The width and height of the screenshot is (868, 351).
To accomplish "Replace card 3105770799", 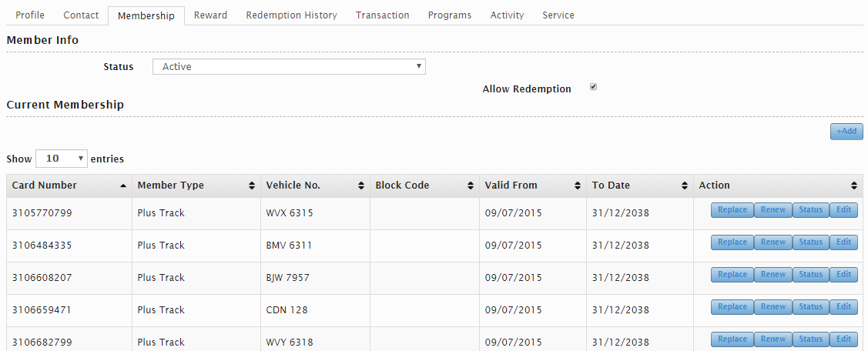I will tap(732, 210).
